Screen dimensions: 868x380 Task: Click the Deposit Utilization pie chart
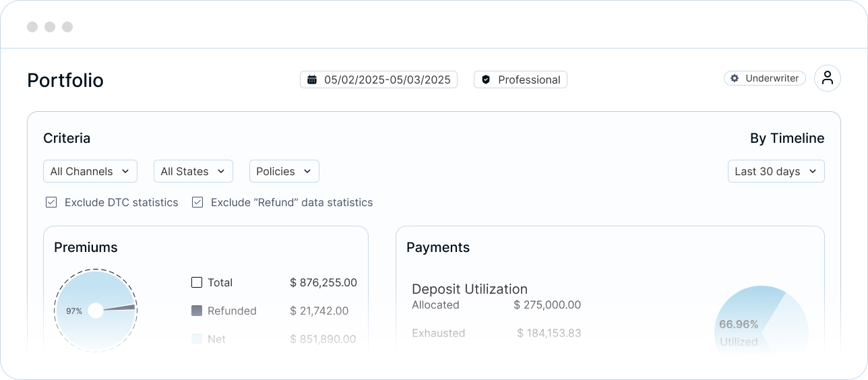pos(762,321)
